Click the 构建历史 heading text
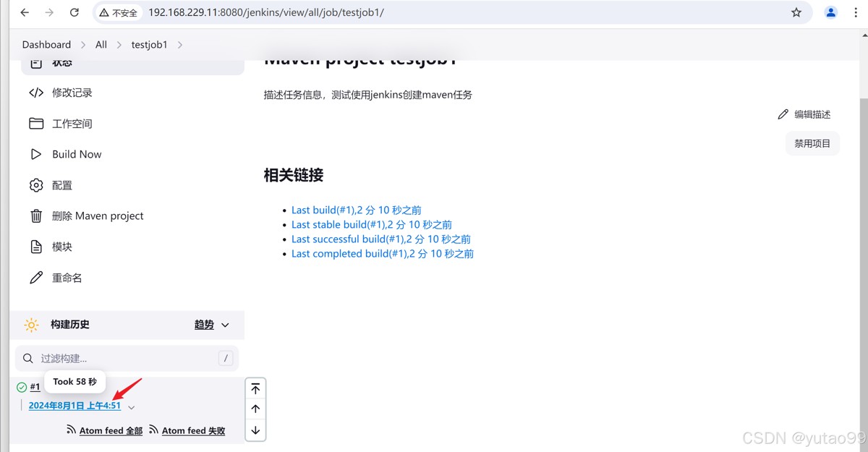Image resolution: width=868 pixels, height=452 pixels. pyautogui.click(x=70, y=325)
